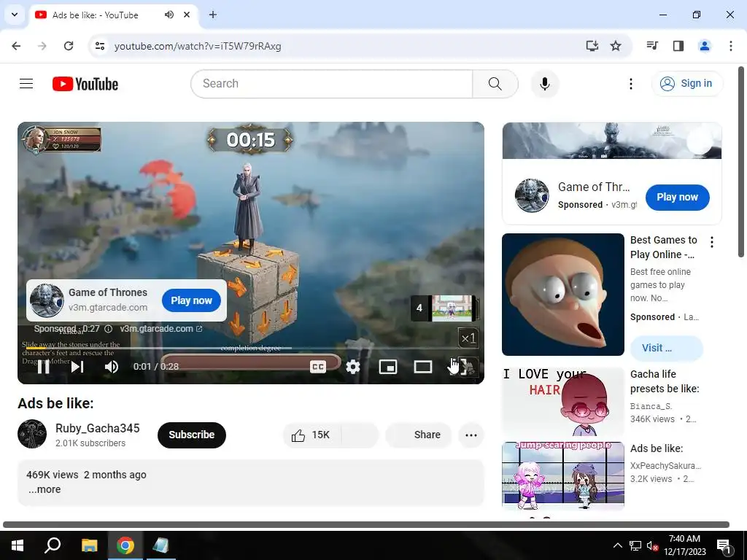Open the YouTube hamburger guide menu

pyautogui.click(x=26, y=84)
